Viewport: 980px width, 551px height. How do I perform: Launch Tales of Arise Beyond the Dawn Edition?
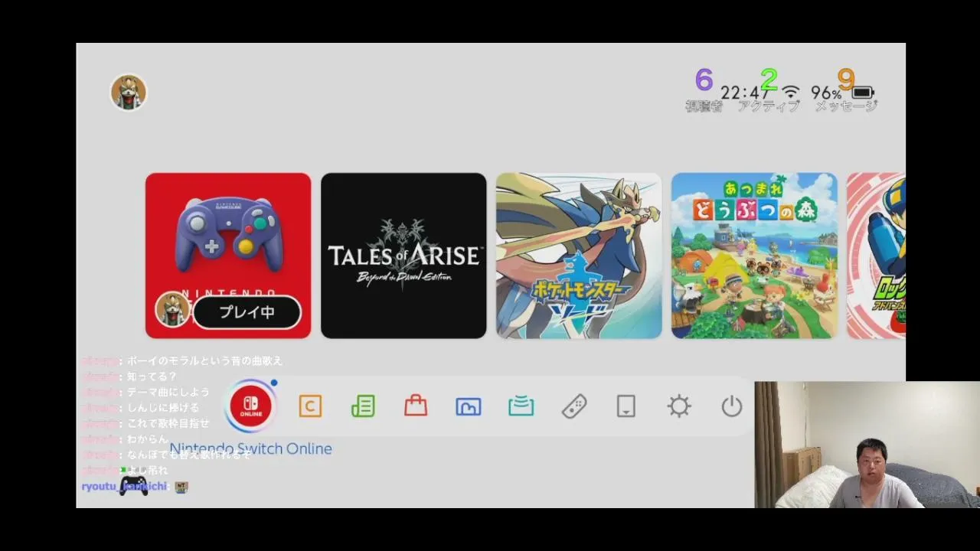point(403,256)
